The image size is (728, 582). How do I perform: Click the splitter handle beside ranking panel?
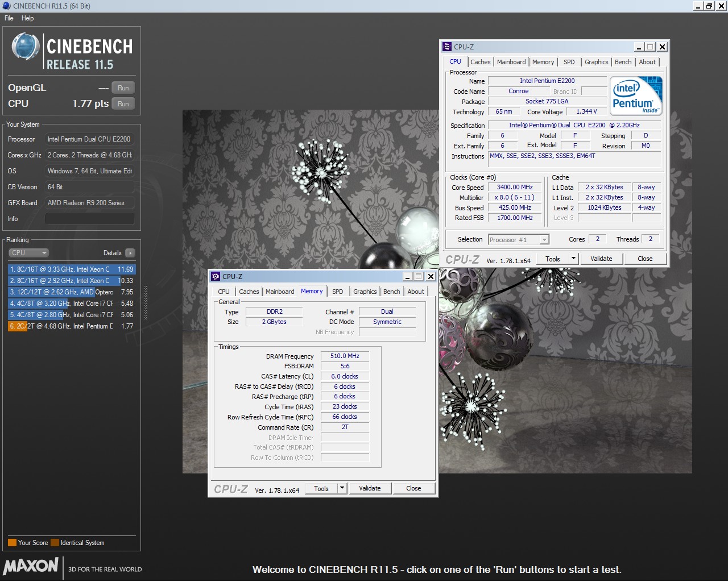(x=146, y=304)
